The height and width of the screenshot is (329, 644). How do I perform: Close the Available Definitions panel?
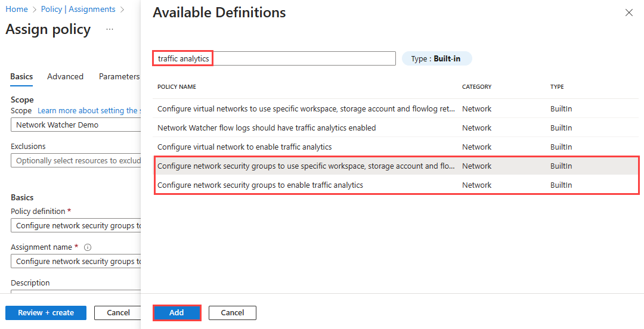click(628, 13)
